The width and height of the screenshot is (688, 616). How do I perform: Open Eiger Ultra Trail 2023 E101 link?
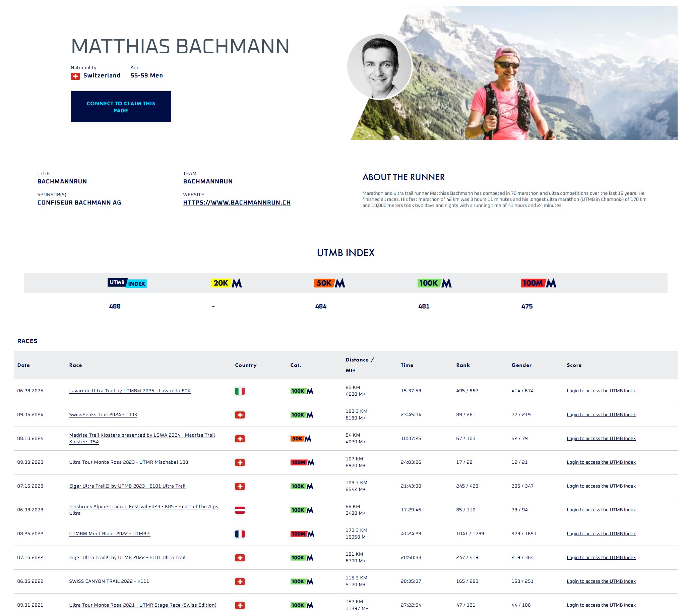[x=127, y=486]
